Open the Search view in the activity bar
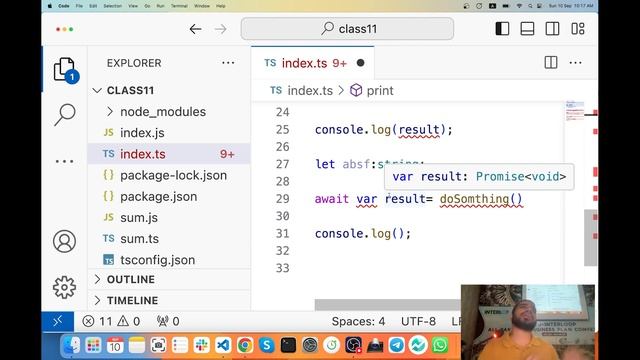Viewport: 640px width, 360px height. (64, 114)
